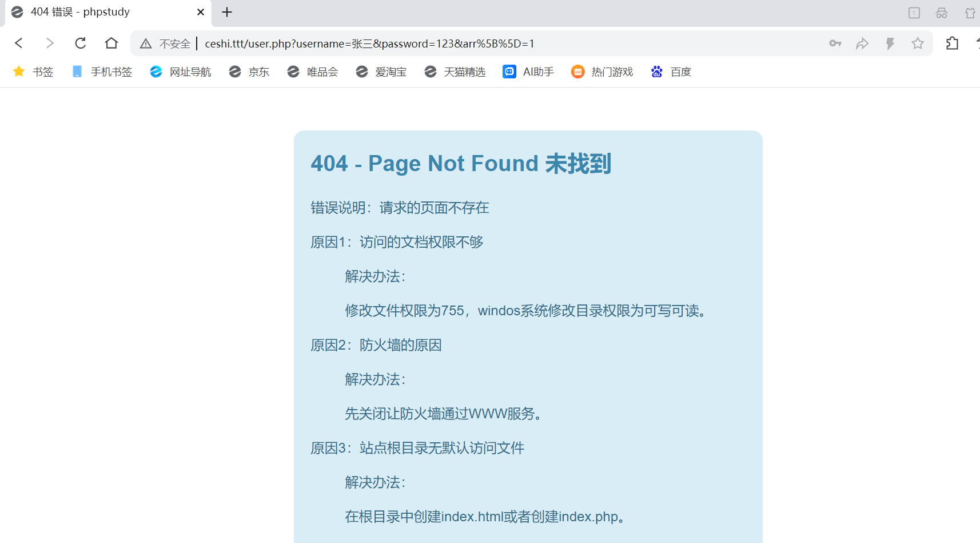This screenshot has width=980, height=543.
Task: Open a new tab with plus
Action: coord(227,12)
